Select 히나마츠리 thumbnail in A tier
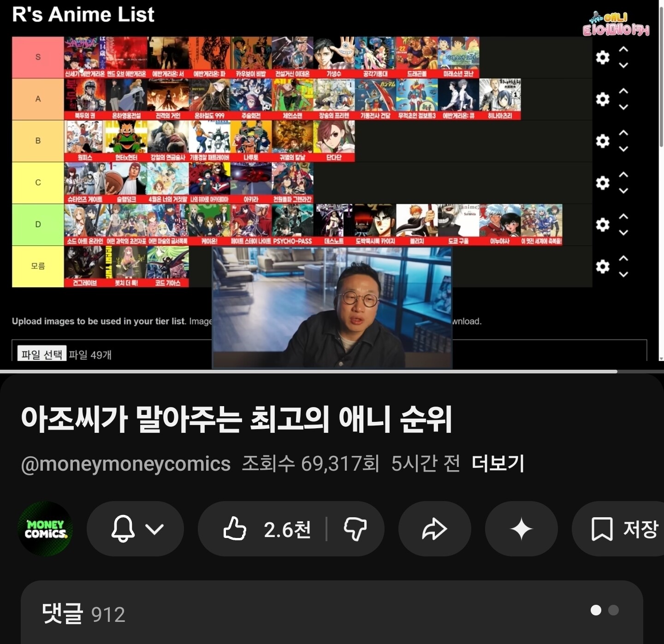 [x=500, y=99]
